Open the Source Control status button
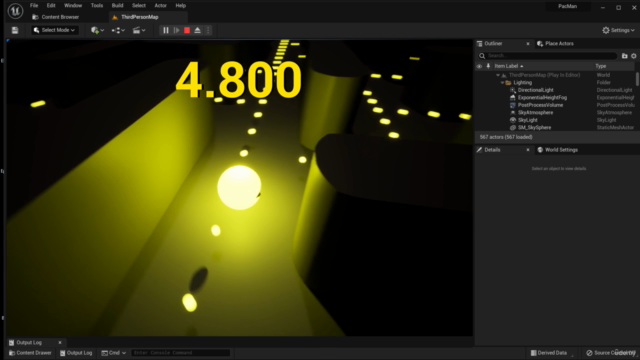 [x=611, y=353]
